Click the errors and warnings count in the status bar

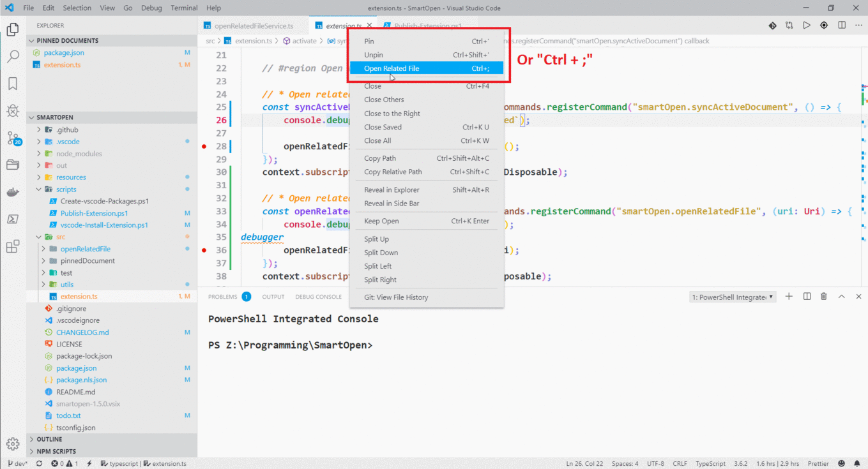tap(65, 464)
